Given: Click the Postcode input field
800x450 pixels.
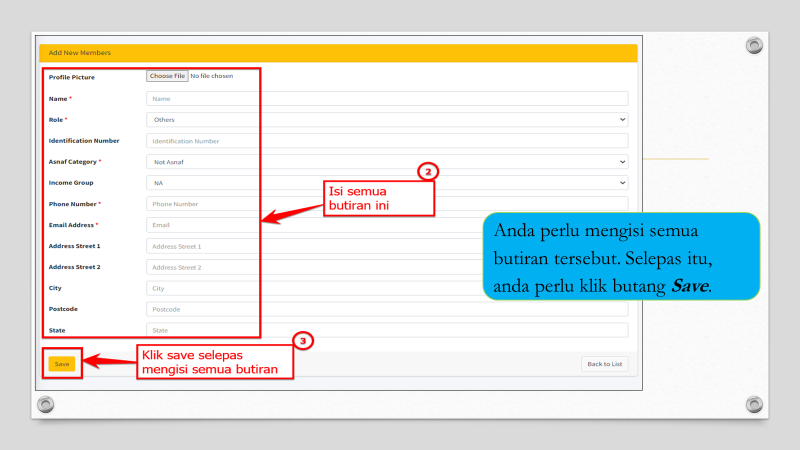Looking at the screenshot, I should coord(387,309).
